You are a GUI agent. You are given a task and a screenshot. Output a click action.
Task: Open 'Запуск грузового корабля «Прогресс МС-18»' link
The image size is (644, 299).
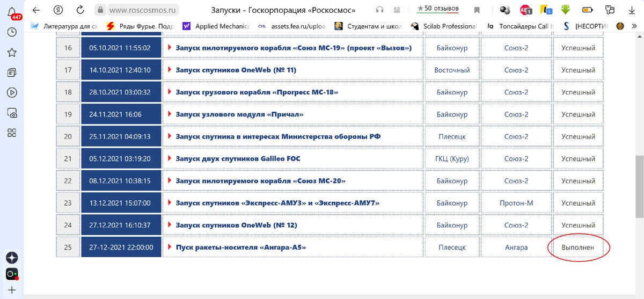pyautogui.click(x=257, y=92)
